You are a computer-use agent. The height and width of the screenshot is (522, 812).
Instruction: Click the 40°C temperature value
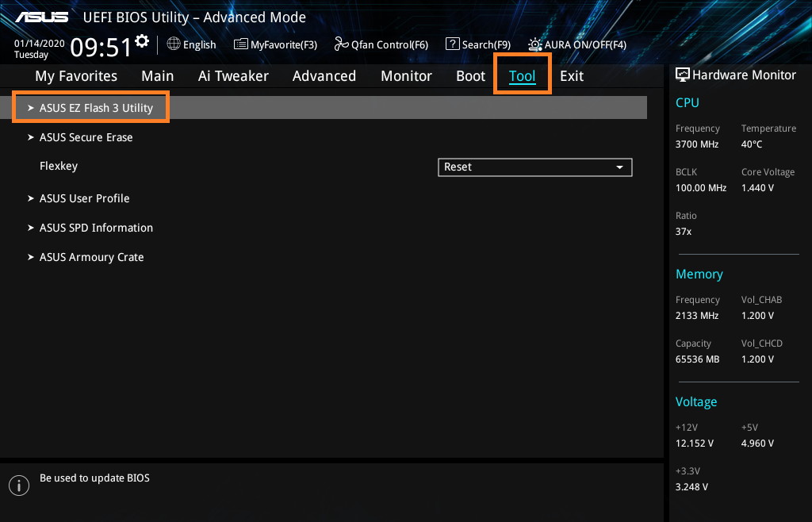pyautogui.click(x=752, y=144)
